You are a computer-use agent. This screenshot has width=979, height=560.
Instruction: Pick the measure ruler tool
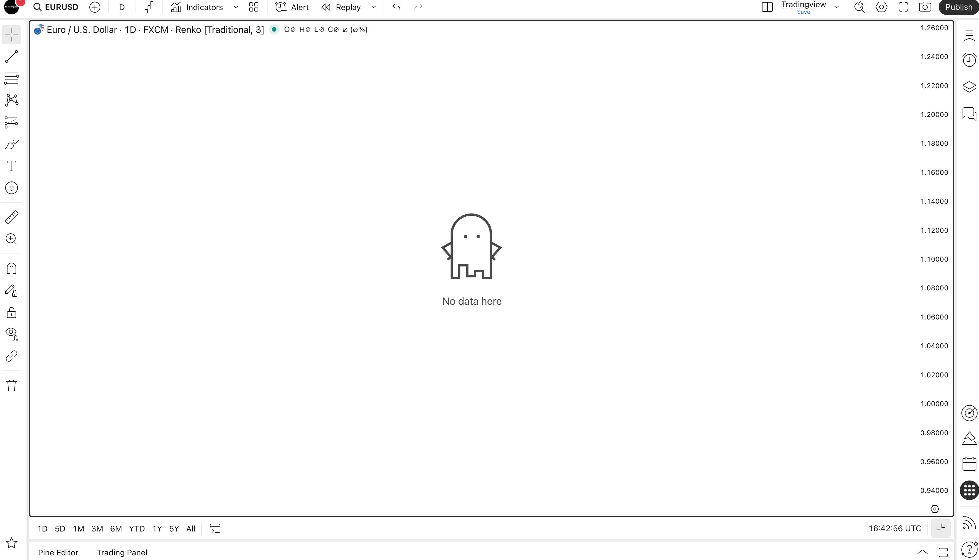pyautogui.click(x=12, y=217)
